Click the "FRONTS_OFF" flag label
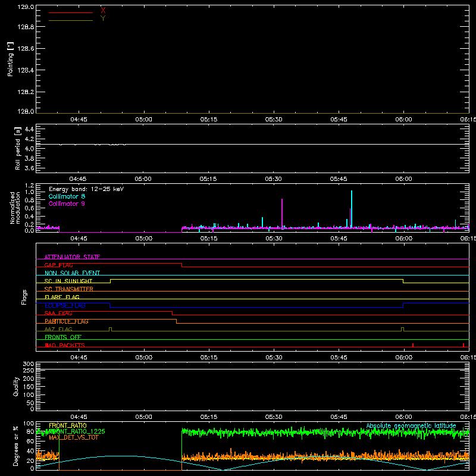 [x=63, y=337]
